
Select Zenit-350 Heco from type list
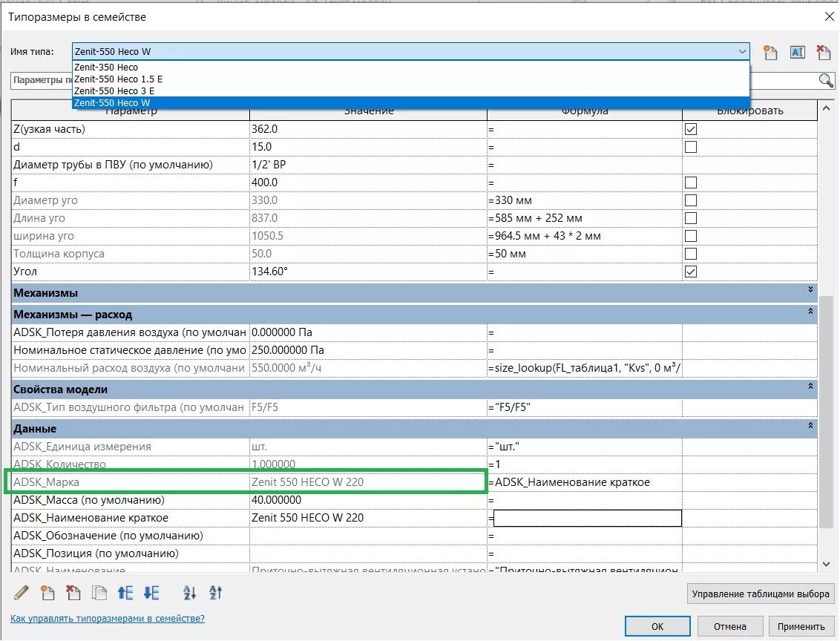[x=106, y=68]
